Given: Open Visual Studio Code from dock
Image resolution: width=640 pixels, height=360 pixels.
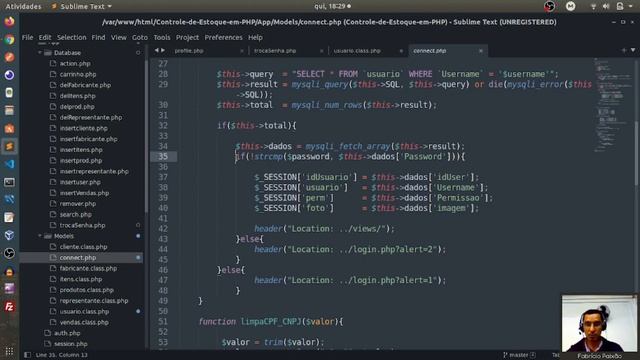Looking at the screenshot, I should click(x=9, y=164).
